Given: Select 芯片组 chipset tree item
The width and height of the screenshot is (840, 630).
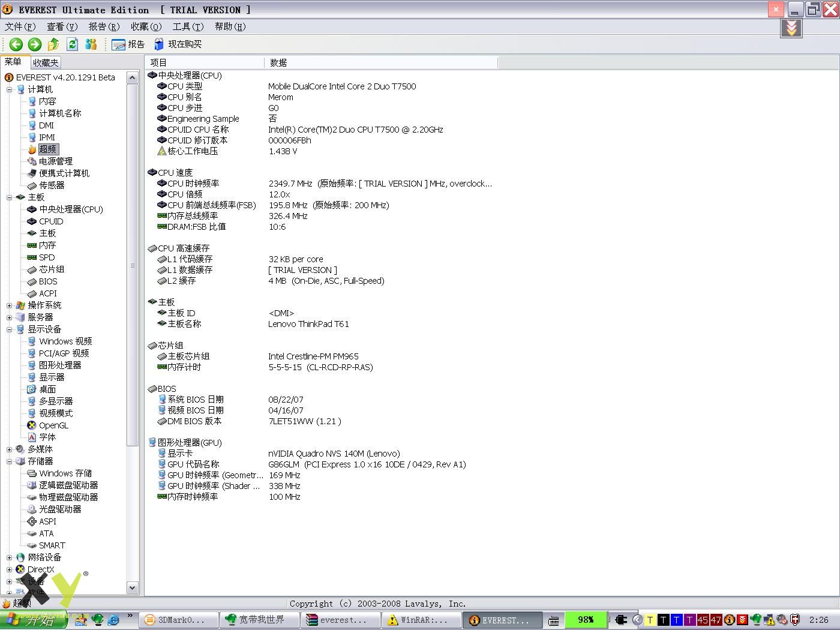Looking at the screenshot, I should tap(52, 269).
